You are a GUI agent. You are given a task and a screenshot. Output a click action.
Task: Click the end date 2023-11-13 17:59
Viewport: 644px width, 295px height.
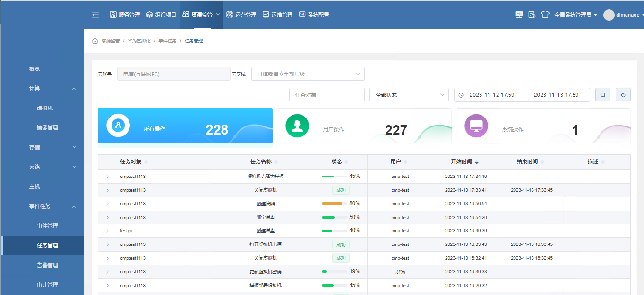coord(556,95)
